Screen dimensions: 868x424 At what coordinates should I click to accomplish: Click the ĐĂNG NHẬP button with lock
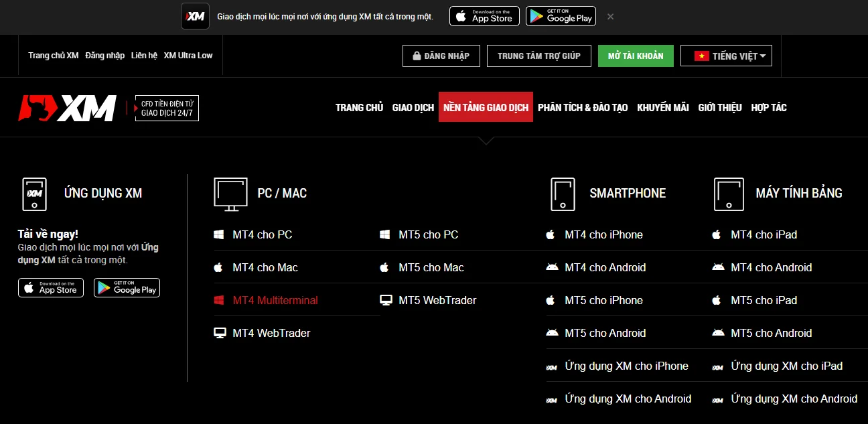(441, 56)
